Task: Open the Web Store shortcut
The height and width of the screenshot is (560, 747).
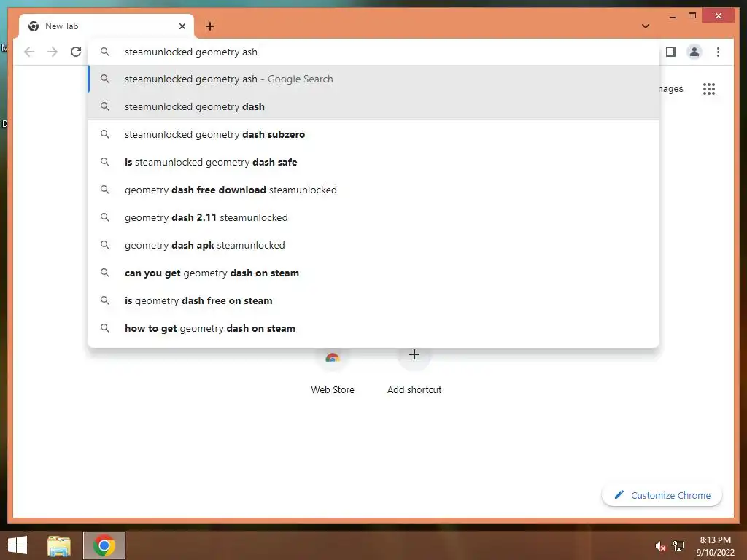Action: point(333,371)
